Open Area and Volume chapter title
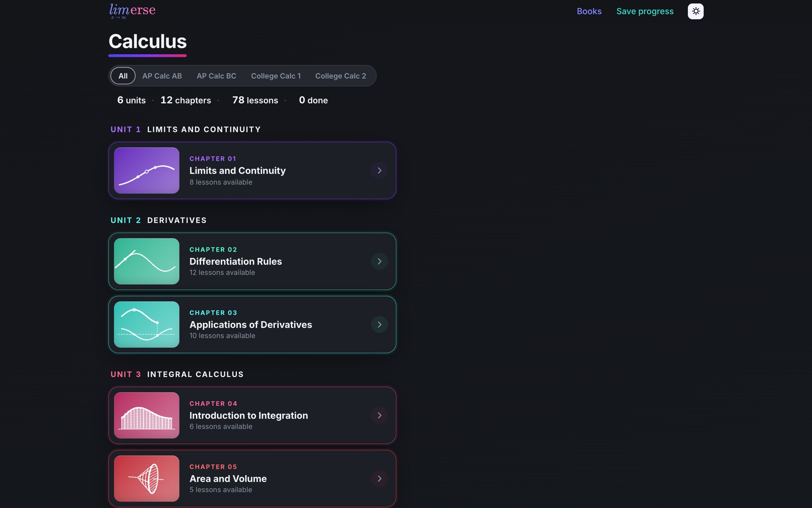Viewport: 812px width, 508px height. tap(228, 479)
